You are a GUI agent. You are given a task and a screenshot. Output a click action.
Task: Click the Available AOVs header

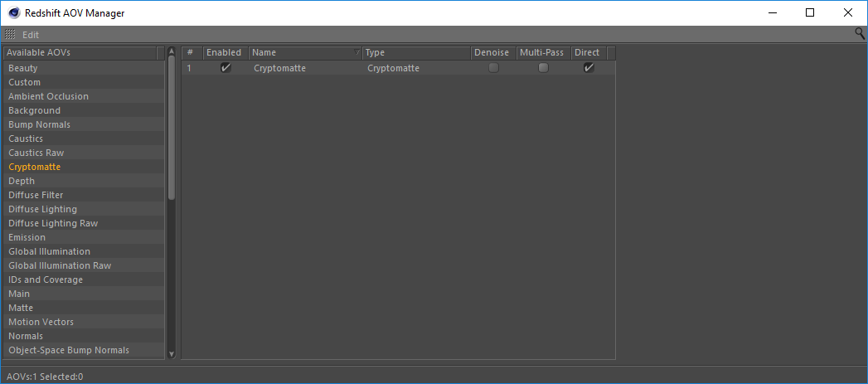coord(80,53)
